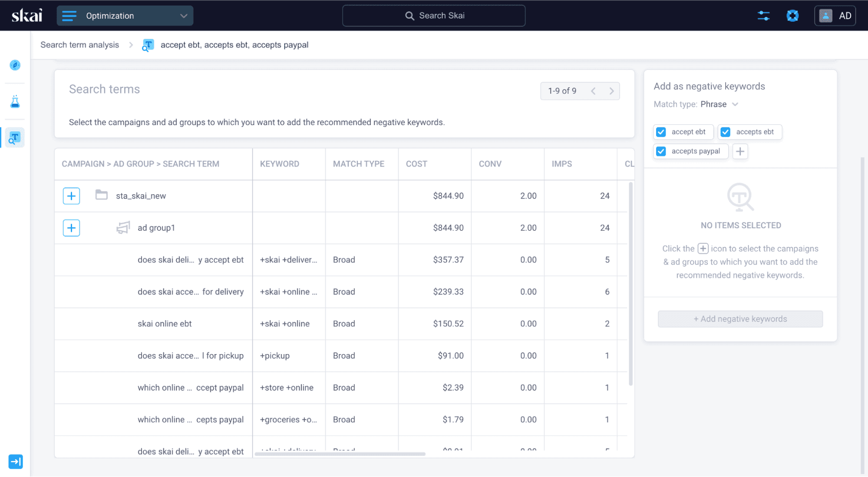Click the Campaign > Ad Group > Search Term header
This screenshot has height=477, width=868.
tap(140, 164)
